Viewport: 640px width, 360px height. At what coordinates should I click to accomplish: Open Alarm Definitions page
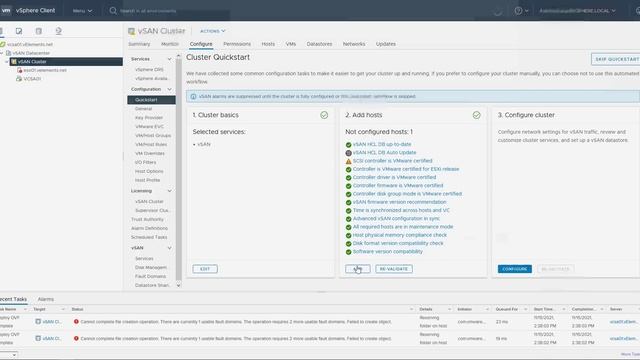[149, 229]
